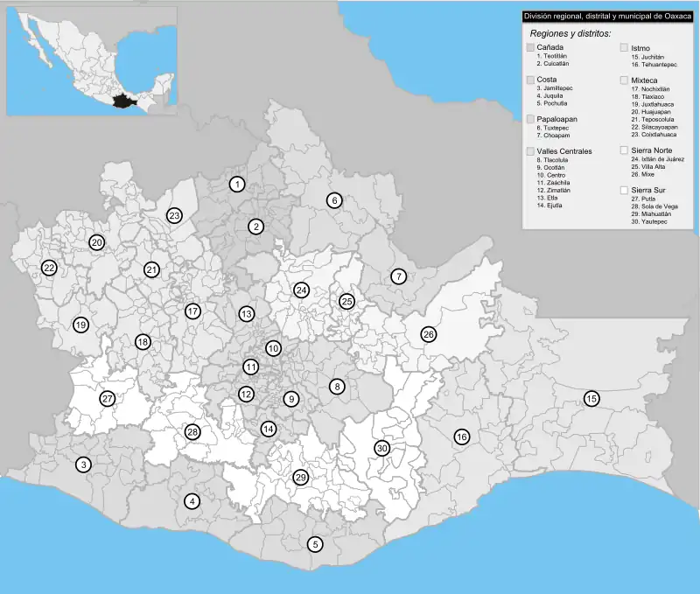
Task: Toggle the Cañada region swatch
Action: (529, 47)
